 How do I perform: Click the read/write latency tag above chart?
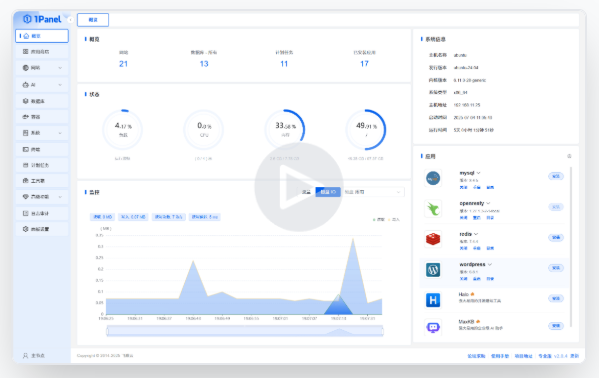coord(204,217)
